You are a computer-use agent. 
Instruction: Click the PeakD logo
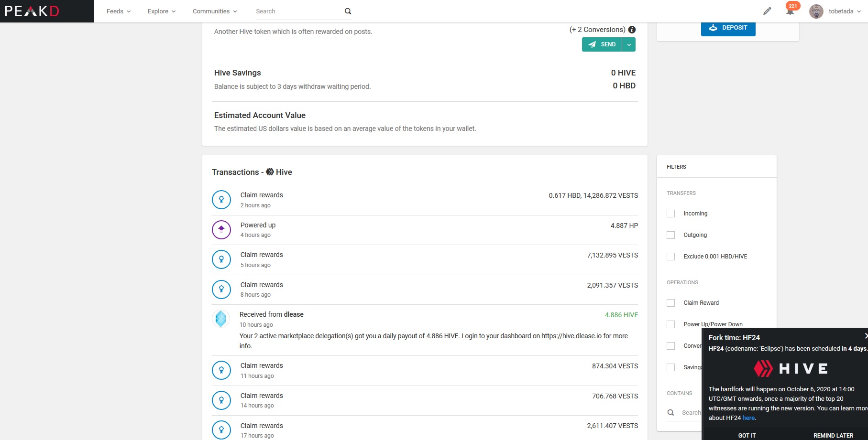(32, 11)
